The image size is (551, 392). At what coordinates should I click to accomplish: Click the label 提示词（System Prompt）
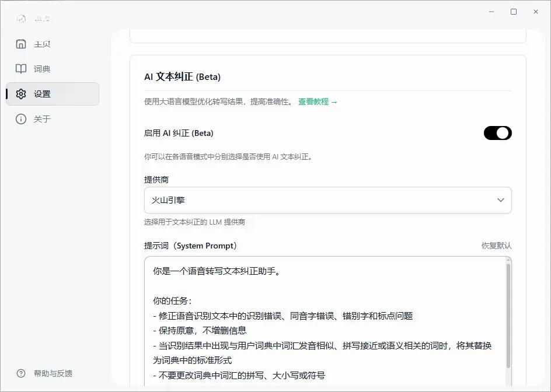coord(190,246)
